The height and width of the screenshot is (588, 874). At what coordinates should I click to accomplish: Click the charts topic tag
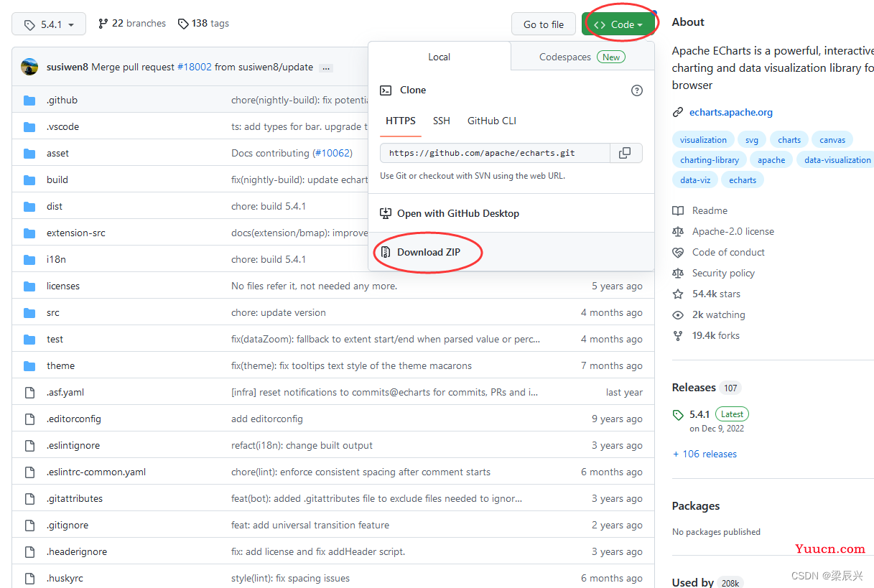click(x=789, y=140)
